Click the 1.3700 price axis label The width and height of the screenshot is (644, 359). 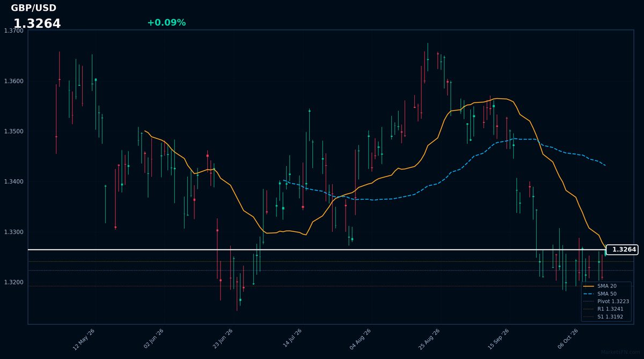[x=13, y=31]
